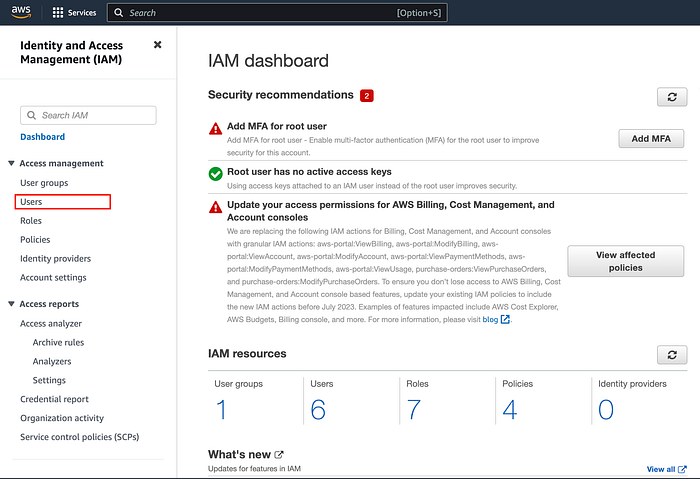Viewport: 700px width, 479px height.
Task: Click the Users count 6
Action: tap(318, 409)
